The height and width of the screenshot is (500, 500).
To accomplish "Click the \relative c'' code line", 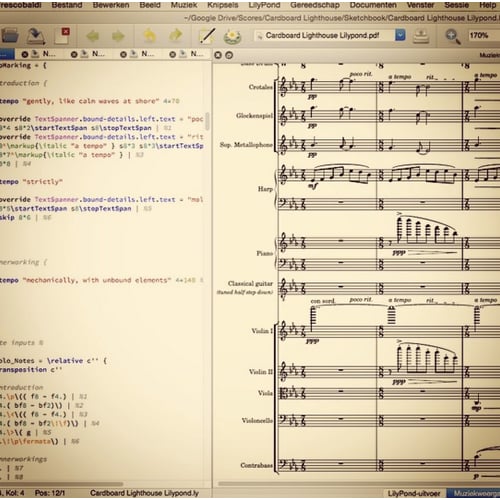I will tap(53, 361).
